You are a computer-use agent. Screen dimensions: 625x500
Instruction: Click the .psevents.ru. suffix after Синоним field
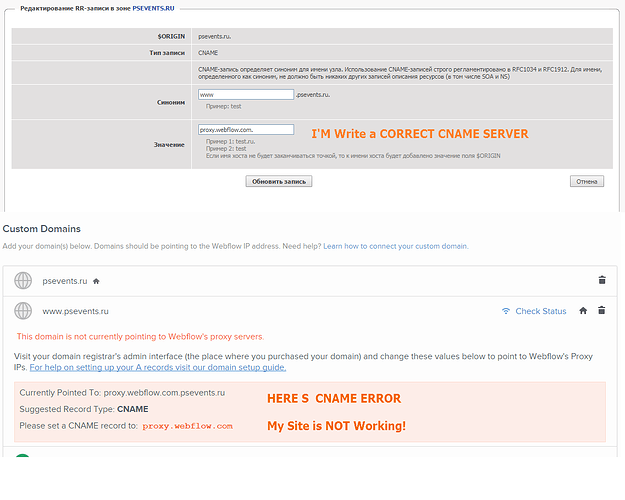313,95
